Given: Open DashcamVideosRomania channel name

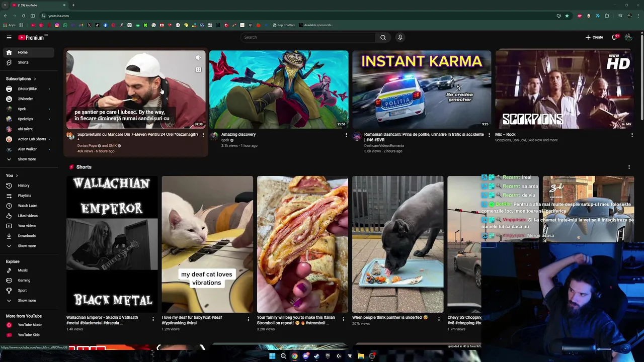Looking at the screenshot, I should 384,146.
